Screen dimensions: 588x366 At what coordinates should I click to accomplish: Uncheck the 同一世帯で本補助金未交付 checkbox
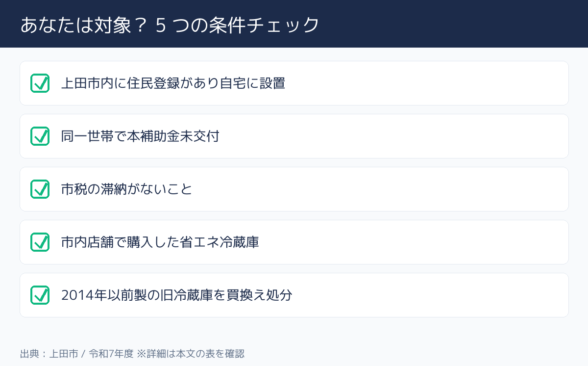40,136
